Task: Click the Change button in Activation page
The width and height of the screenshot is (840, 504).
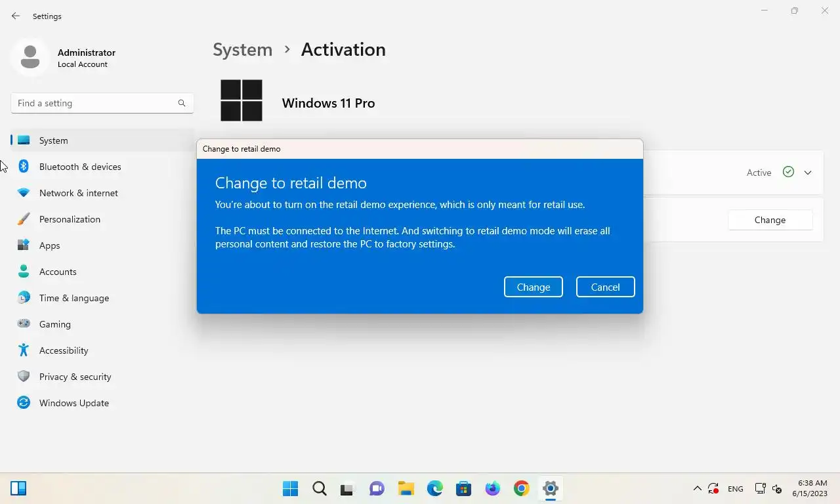Action: (770, 220)
